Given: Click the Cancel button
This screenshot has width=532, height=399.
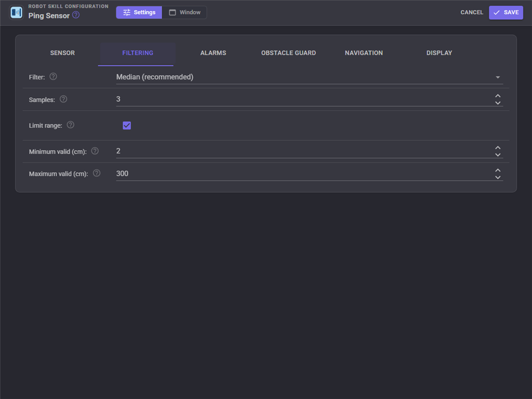Looking at the screenshot, I should [x=472, y=12].
